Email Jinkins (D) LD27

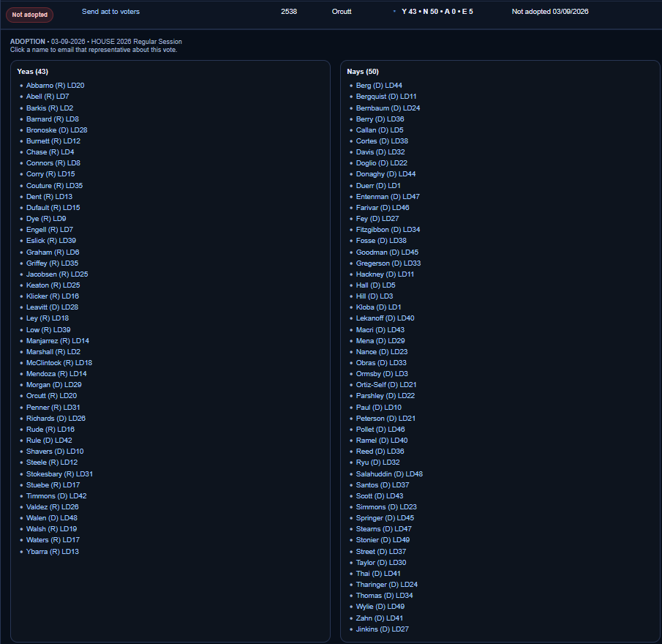click(383, 629)
